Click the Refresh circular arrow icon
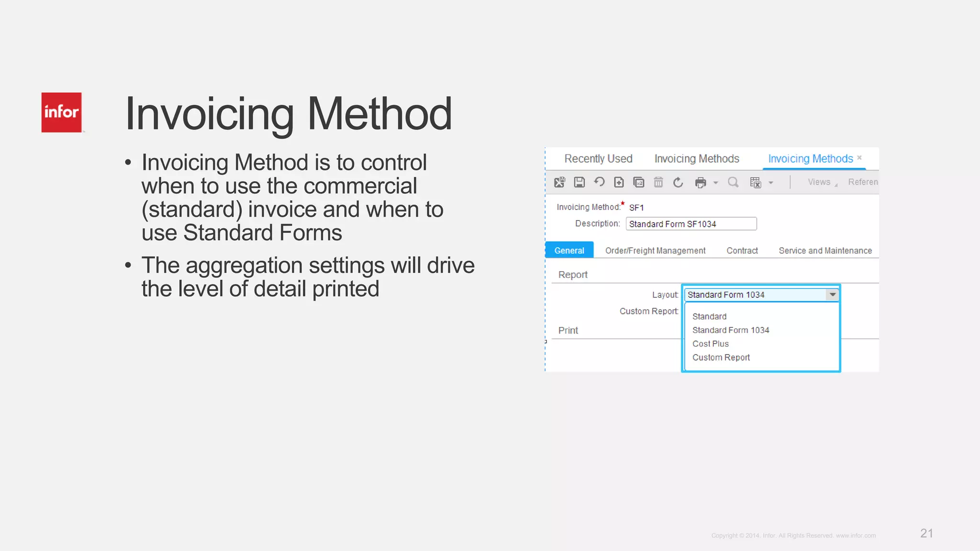Image resolution: width=980 pixels, height=551 pixels. [678, 182]
